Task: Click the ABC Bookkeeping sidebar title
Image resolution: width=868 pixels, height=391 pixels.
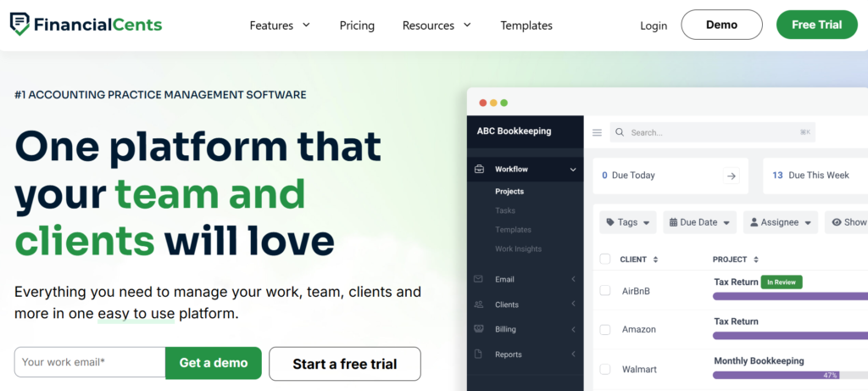Action: 514,131
